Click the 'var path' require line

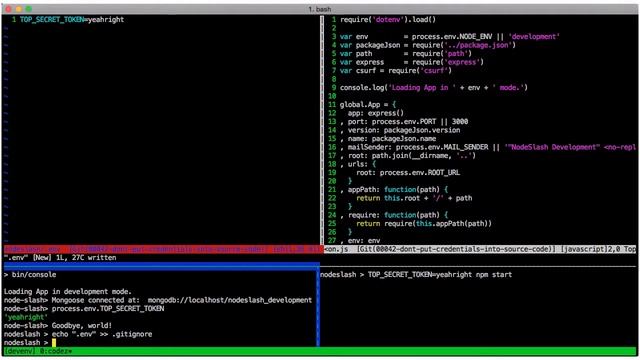(406, 53)
